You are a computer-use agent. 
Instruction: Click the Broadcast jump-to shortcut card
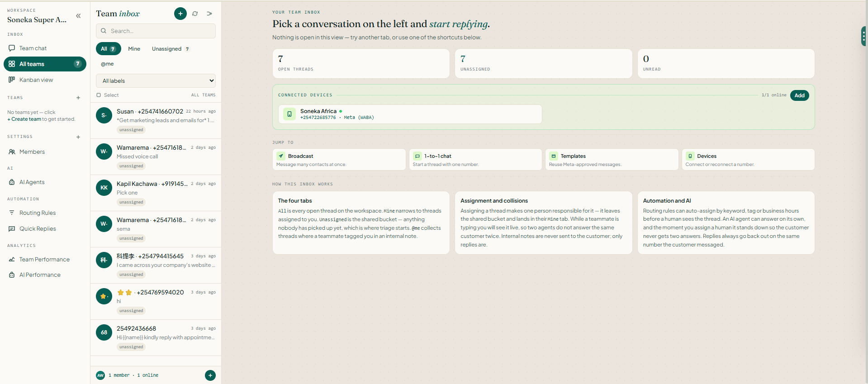click(x=339, y=160)
